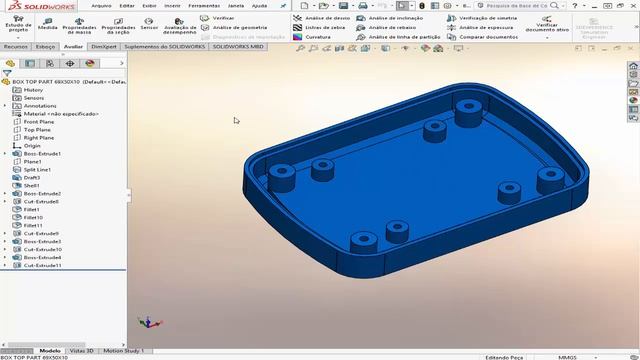This screenshot has height=360, width=640.
Task: Open Análise de espessura tool
Action: 480,27
